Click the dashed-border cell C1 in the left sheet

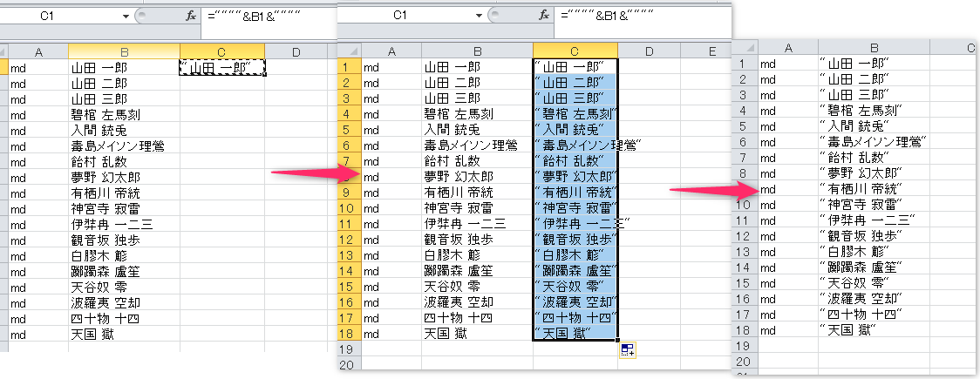pos(221,67)
